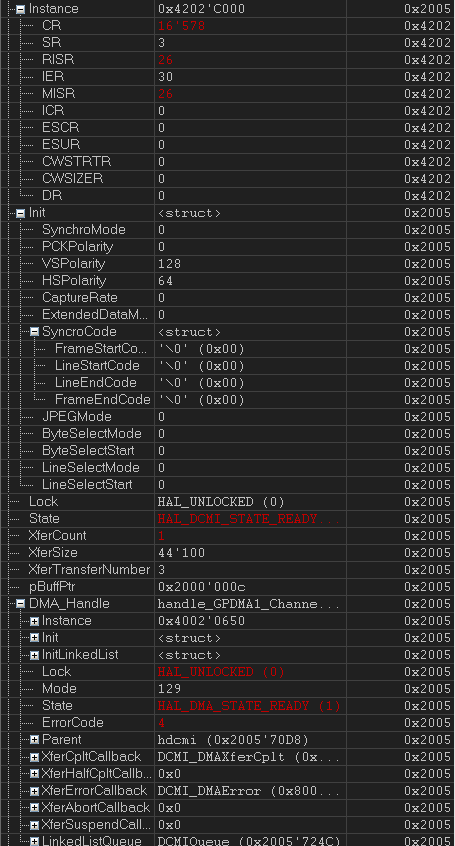The image size is (455, 846).
Task: Select the ICR register row
Action: (x=227, y=111)
